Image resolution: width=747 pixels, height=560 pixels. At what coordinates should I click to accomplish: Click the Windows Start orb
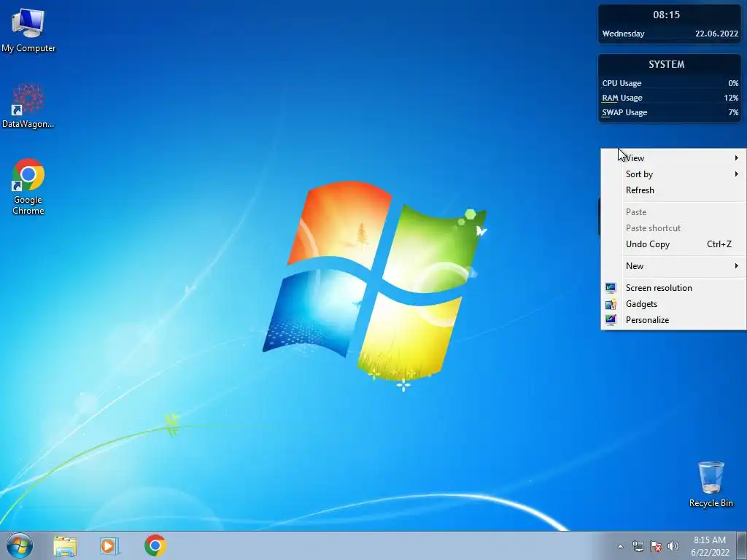click(20, 545)
